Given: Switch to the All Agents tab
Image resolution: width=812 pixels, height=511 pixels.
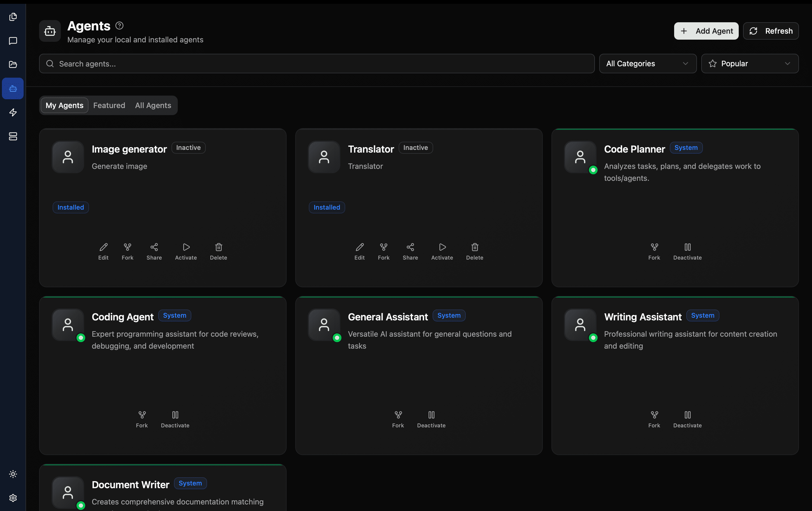Looking at the screenshot, I should 153,105.
